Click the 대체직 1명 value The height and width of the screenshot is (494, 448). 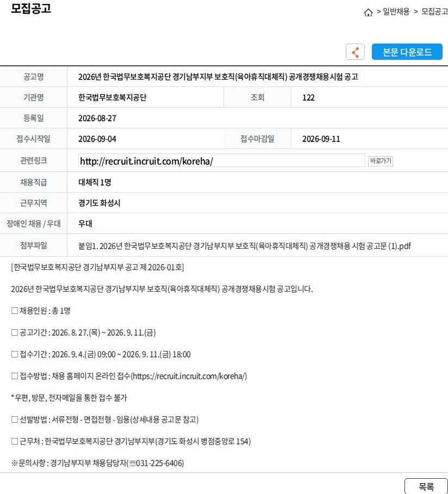95,182
